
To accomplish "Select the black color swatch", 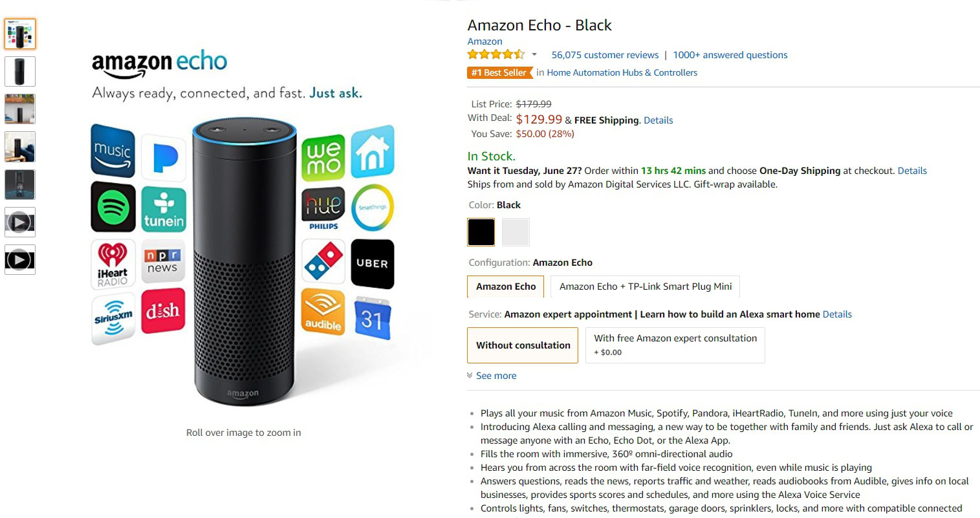I will pyautogui.click(x=481, y=232).
